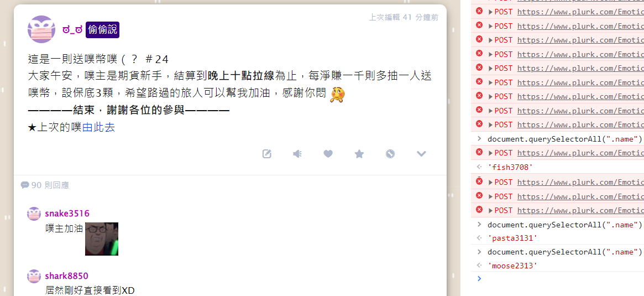Click snake3516's avatar icon
This screenshot has width=644, height=296.
(x=34, y=214)
